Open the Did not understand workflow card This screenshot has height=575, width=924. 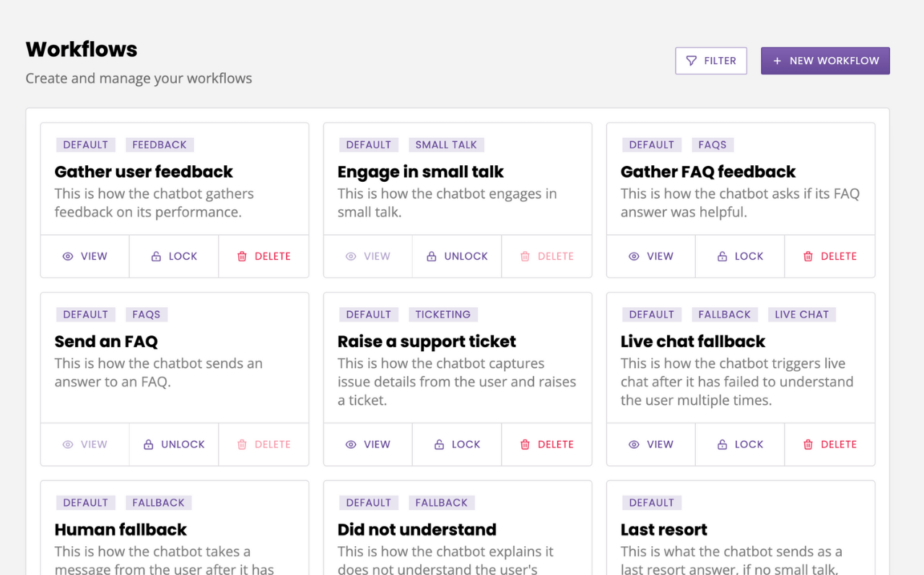tap(417, 529)
